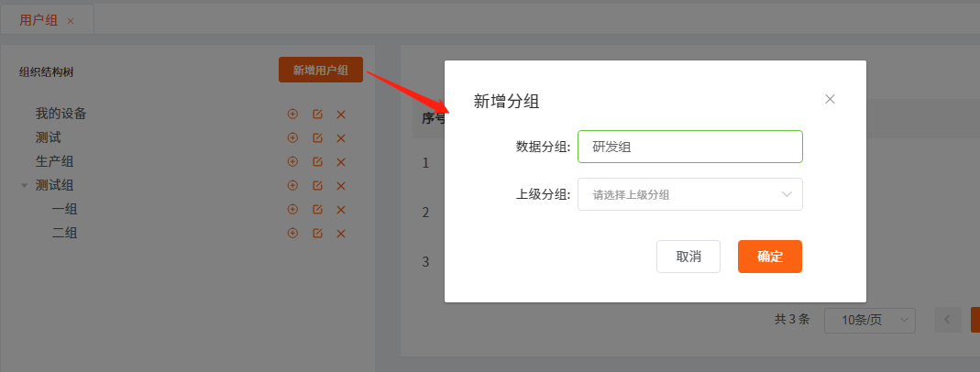Edit the 一组 group
The width and height of the screenshot is (980, 372).
(x=317, y=209)
